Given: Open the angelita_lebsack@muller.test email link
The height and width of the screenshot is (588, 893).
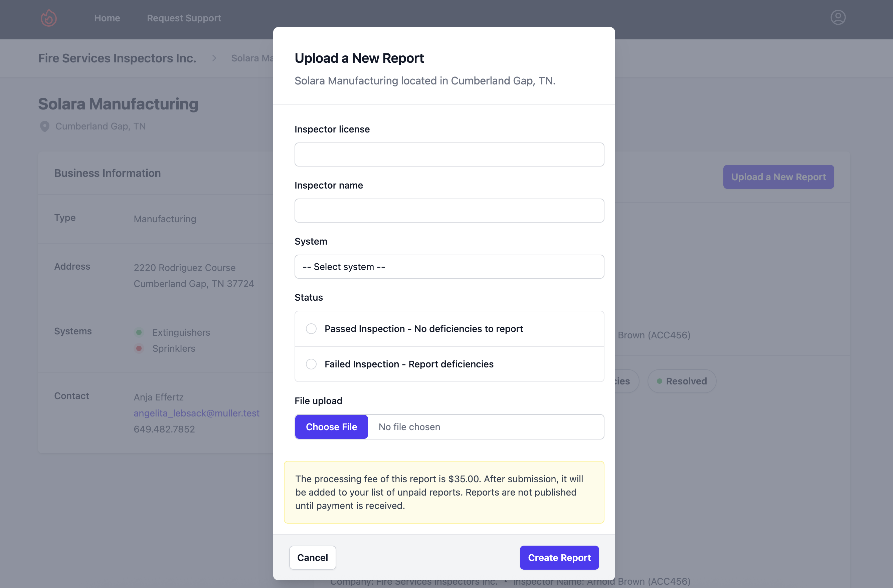Looking at the screenshot, I should click(197, 413).
